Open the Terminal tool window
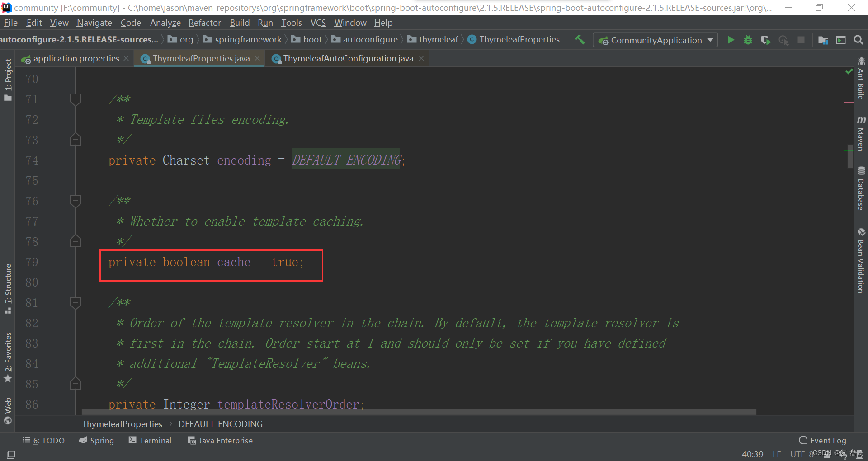 [x=150, y=440]
